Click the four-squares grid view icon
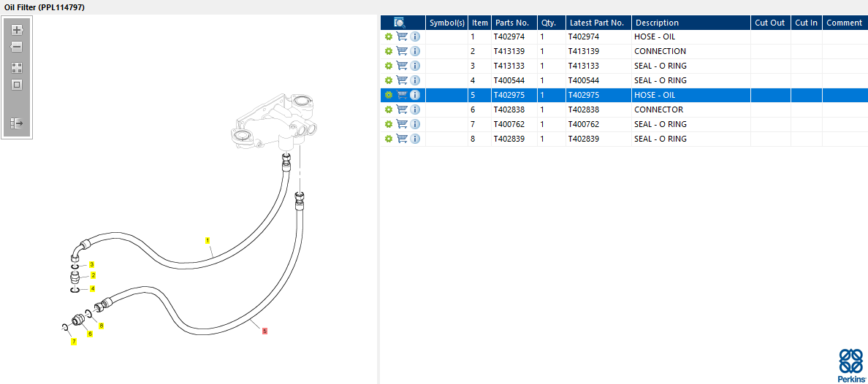The image size is (868, 384). coord(17,67)
